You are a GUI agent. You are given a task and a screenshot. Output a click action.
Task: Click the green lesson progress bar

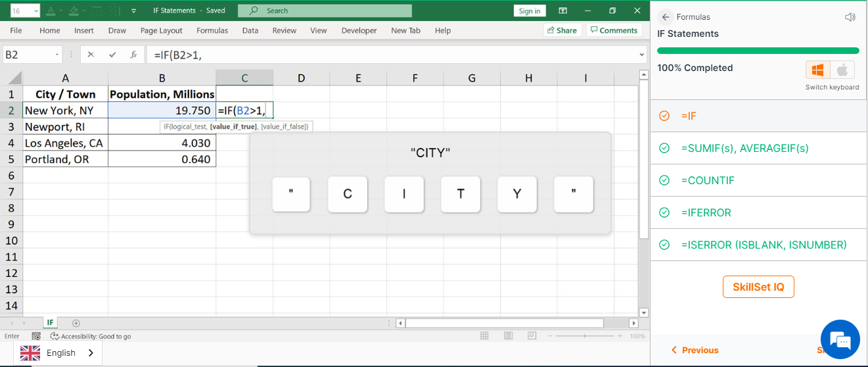click(758, 51)
